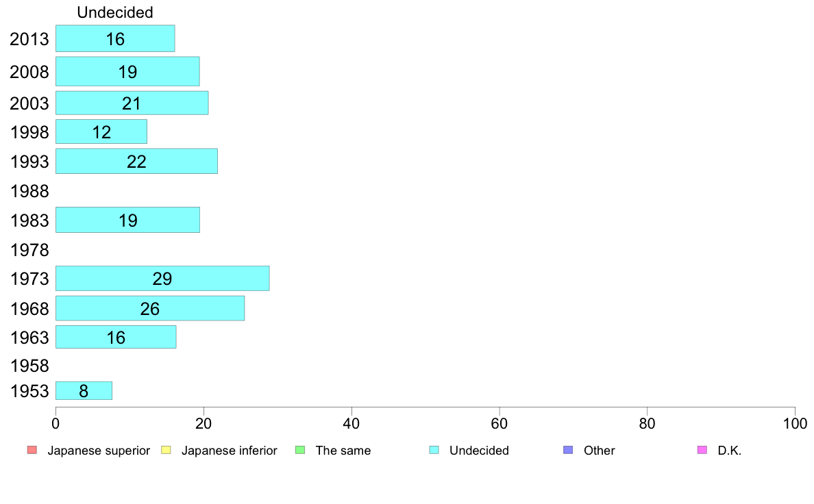Image resolution: width=814 pixels, height=504 pixels.
Task: Click the Undecided chart title
Action: pyautogui.click(x=114, y=12)
